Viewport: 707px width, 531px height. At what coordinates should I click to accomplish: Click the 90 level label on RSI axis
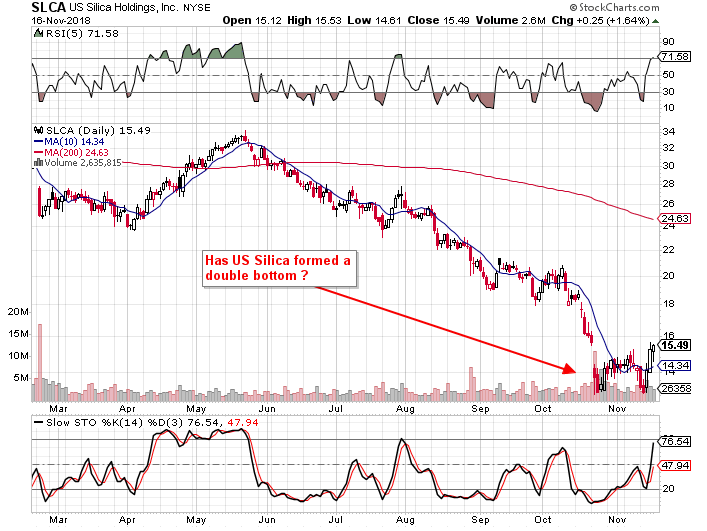pyautogui.click(x=668, y=42)
